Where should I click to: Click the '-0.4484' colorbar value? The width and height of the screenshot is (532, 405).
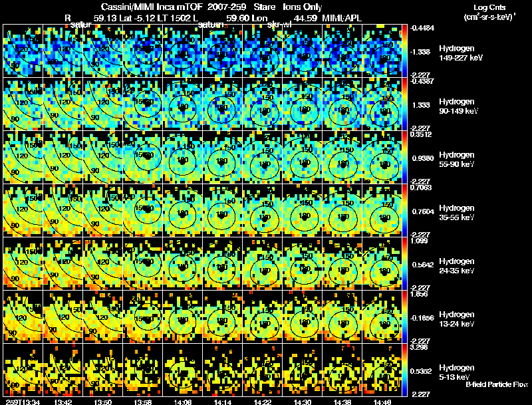(422, 28)
